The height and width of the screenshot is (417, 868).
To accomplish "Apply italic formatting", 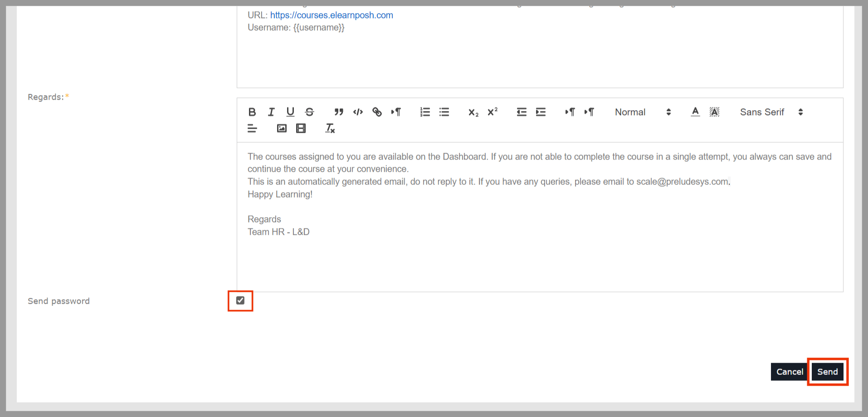I will click(x=271, y=112).
